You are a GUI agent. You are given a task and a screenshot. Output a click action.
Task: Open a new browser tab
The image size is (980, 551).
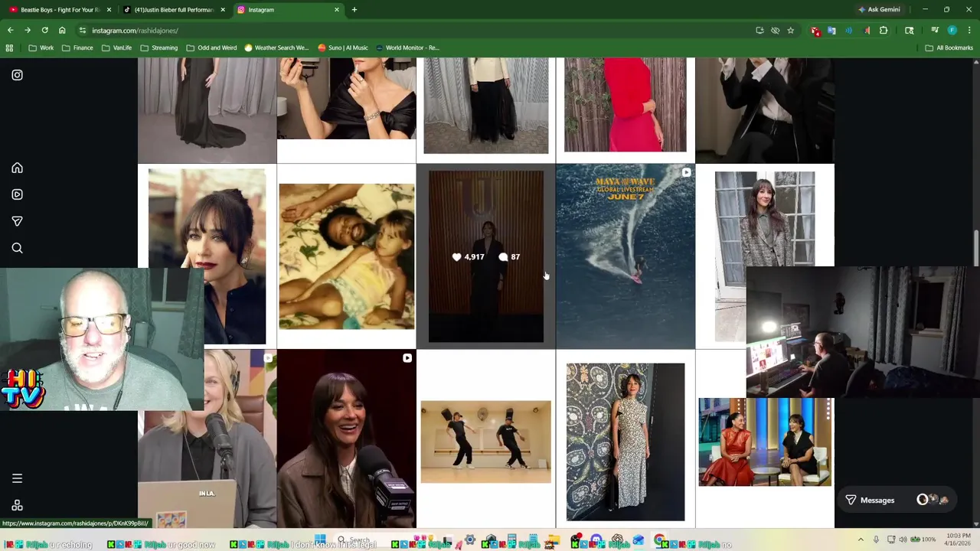(x=354, y=10)
